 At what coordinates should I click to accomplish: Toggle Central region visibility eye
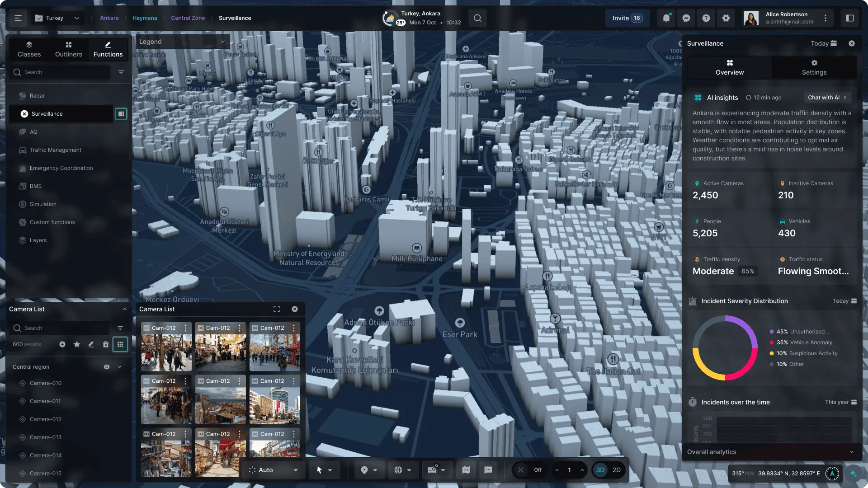[x=107, y=367]
